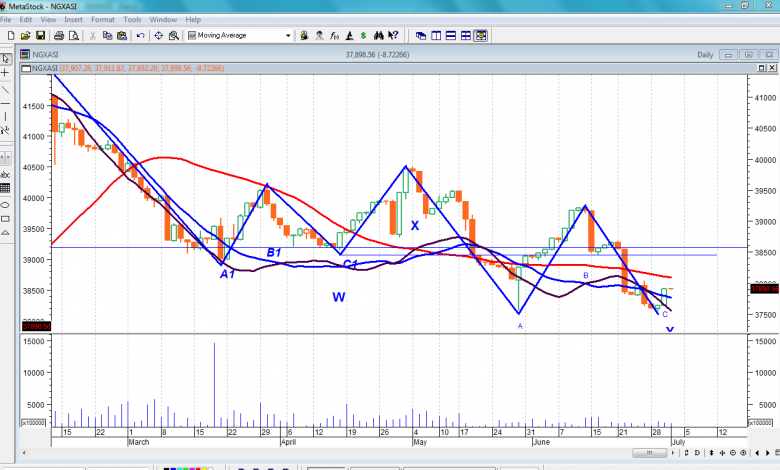Click zoom in plus icon at bottom
Screen dimensions: 780x470
[743, 453]
